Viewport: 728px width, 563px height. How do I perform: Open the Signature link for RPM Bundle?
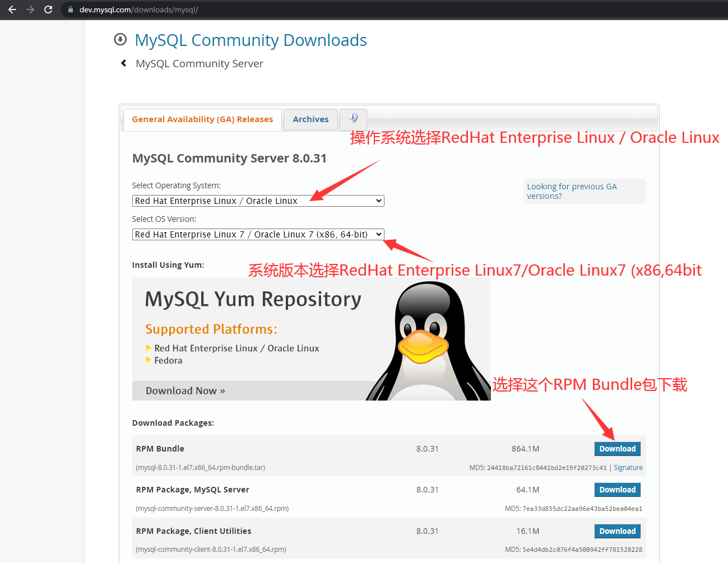(628, 468)
